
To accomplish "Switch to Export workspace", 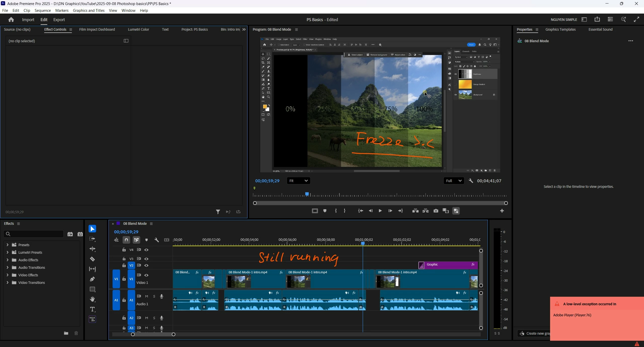I will (59, 20).
